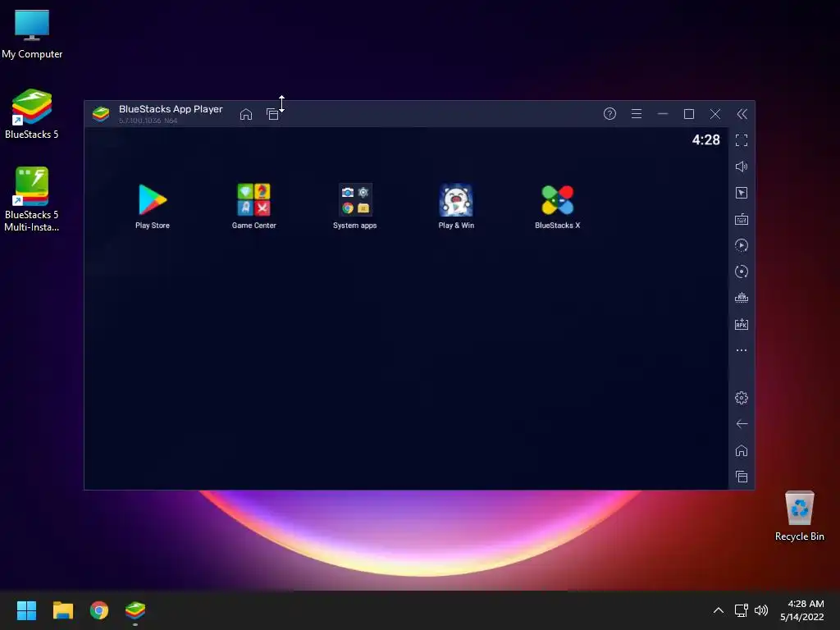
Task: Click the Install APK icon
Action: coord(742,324)
